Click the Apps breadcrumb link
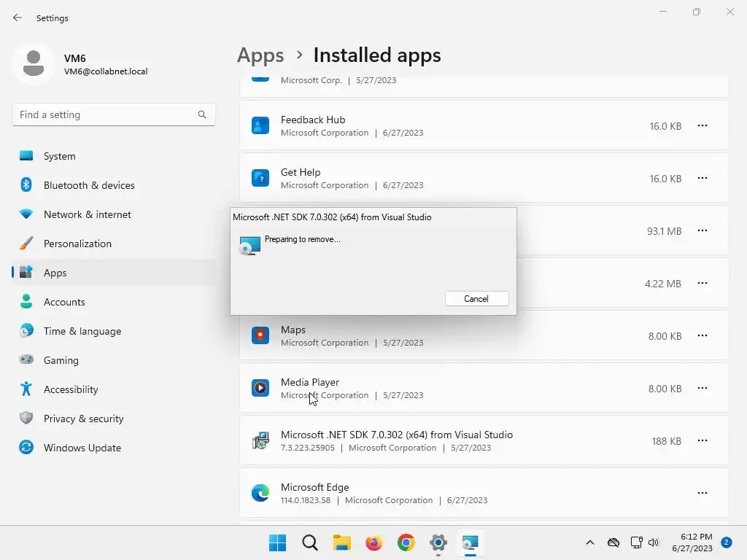Image resolution: width=747 pixels, height=560 pixels. [x=260, y=55]
